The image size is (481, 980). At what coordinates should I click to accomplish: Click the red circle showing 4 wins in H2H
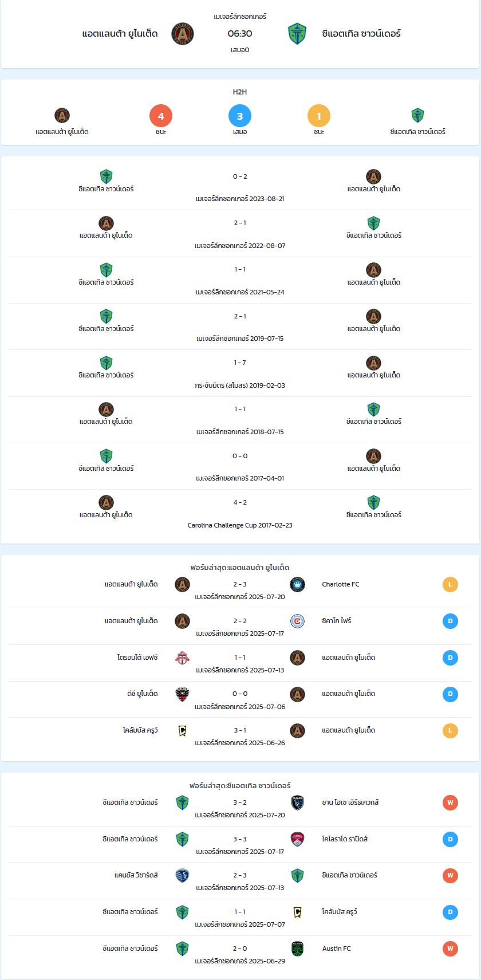coord(161,116)
